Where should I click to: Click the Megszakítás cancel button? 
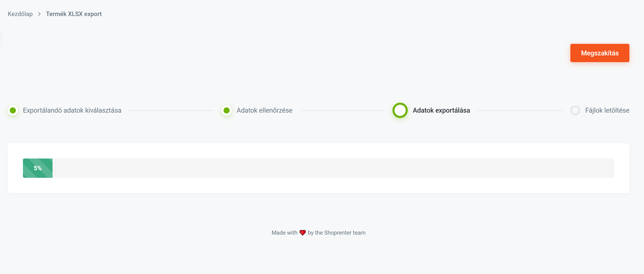(x=600, y=53)
